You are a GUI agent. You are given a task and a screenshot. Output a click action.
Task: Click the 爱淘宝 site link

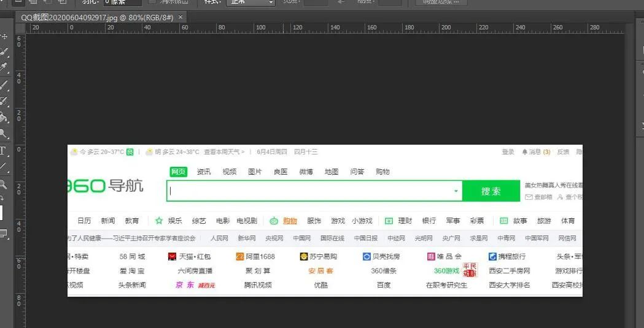point(132,271)
